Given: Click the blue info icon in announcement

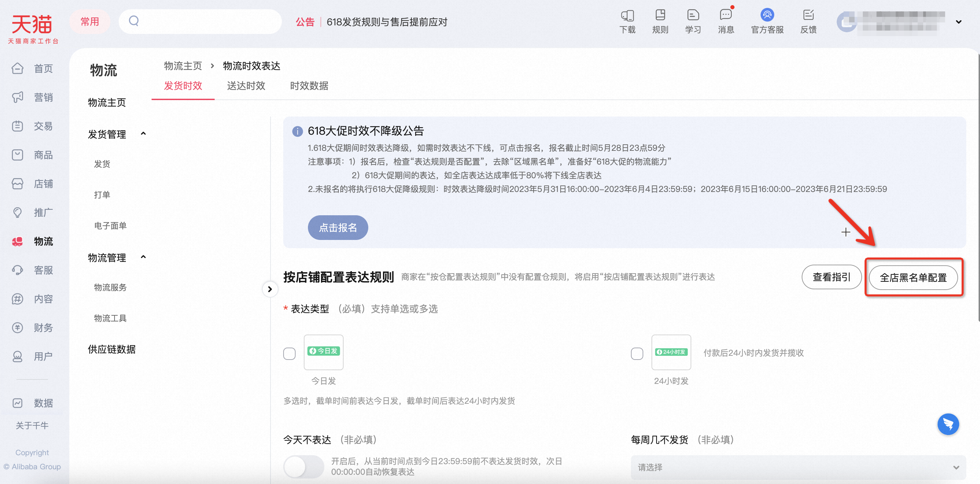Looking at the screenshot, I should [297, 132].
